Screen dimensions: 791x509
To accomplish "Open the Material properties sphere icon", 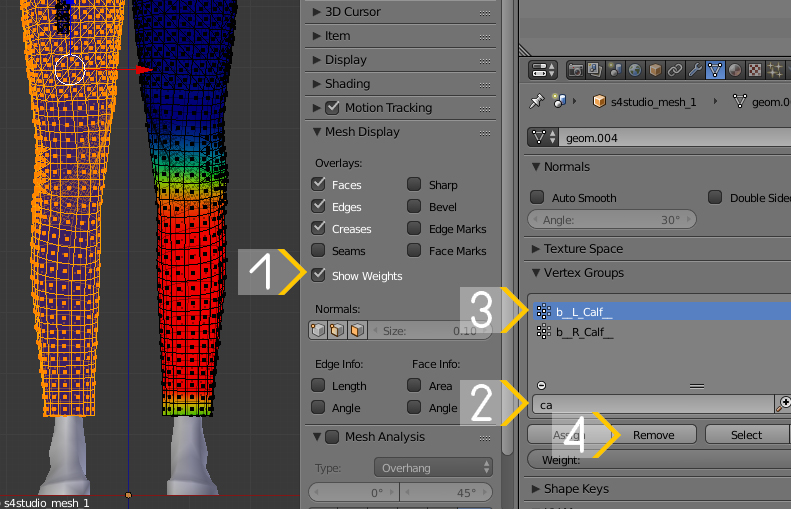I will tap(735, 70).
